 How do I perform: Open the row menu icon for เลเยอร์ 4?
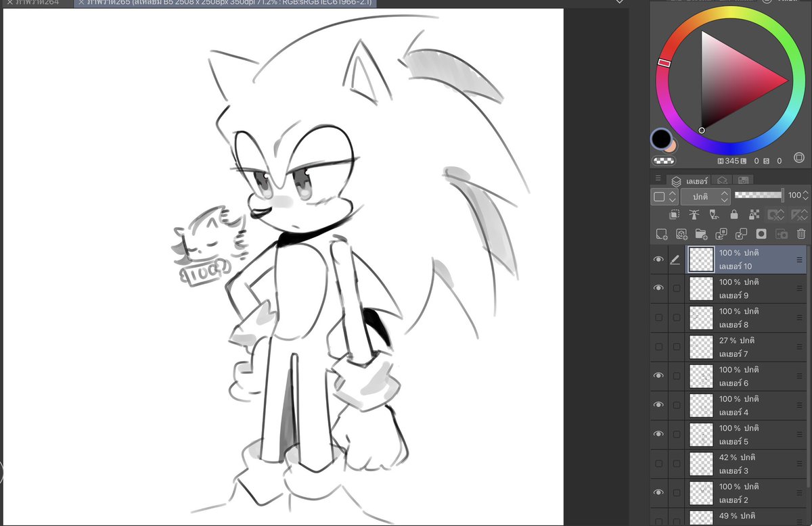click(x=799, y=406)
